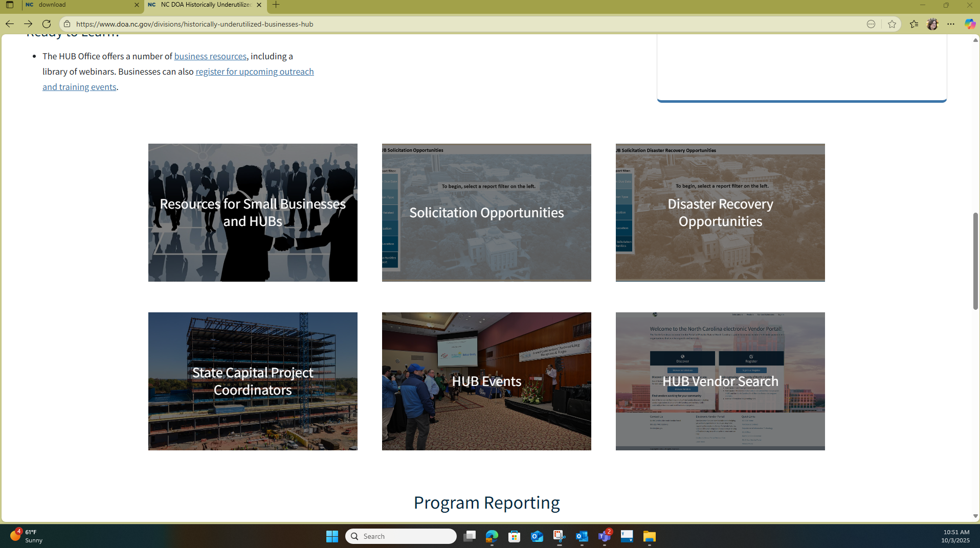Click the Refresh page icon
The height and width of the screenshot is (548, 980).
coord(47,24)
